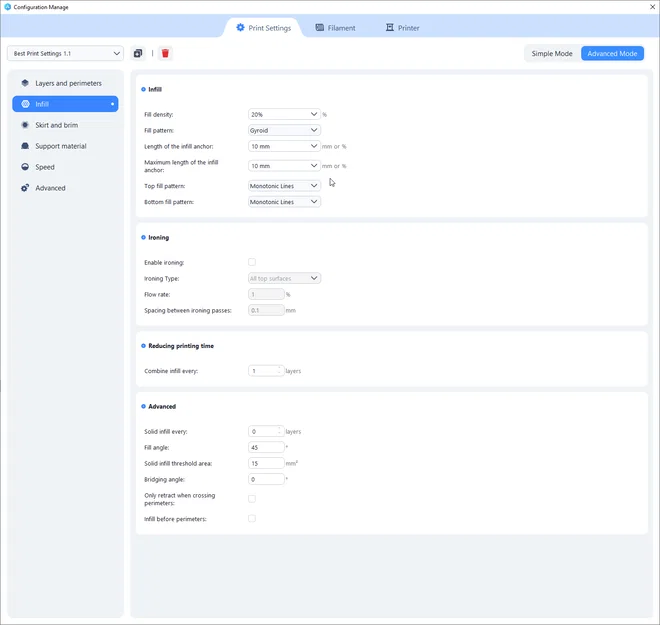660x625 pixels.
Task: Click the Printer icon in tab bar
Action: click(390, 28)
